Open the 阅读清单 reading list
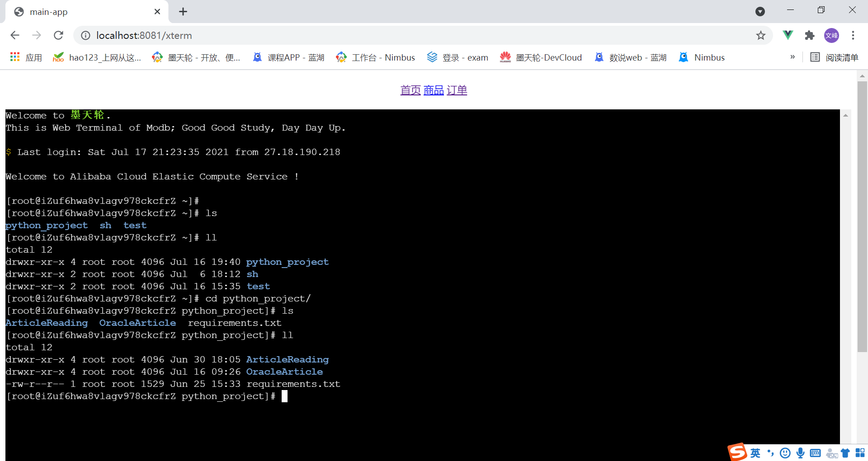This screenshot has height=461, width=868. click(x=834, y=57)
